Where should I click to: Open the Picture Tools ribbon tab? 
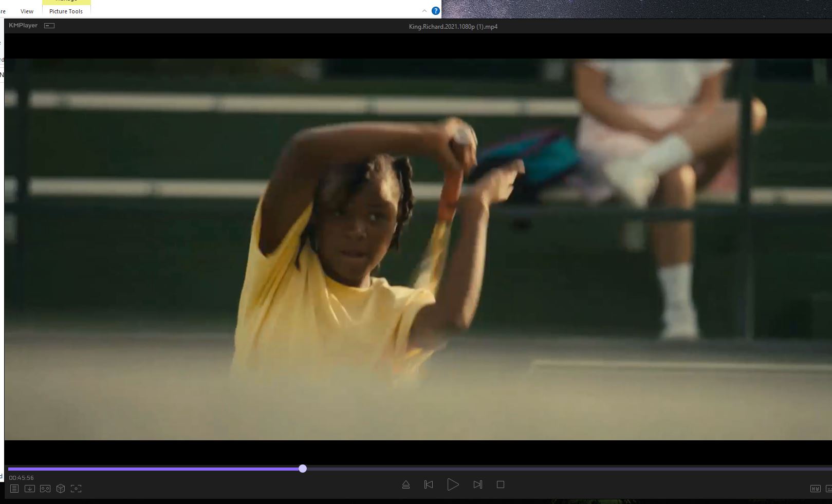coord(66,11)
